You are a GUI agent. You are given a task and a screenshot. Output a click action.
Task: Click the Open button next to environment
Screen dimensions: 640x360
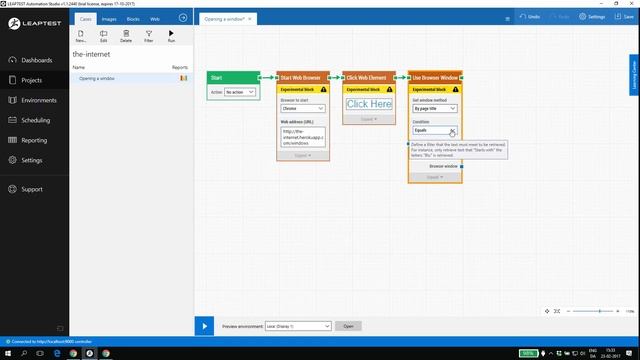348,326
